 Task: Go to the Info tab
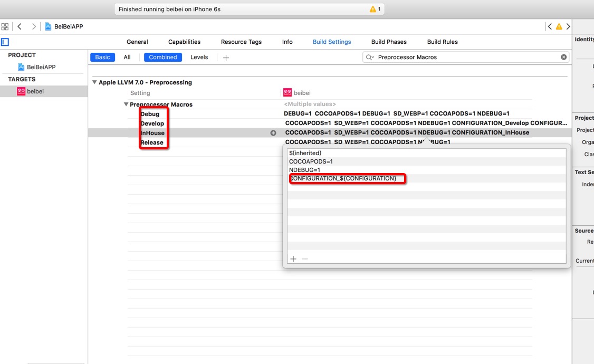[287, 42]
